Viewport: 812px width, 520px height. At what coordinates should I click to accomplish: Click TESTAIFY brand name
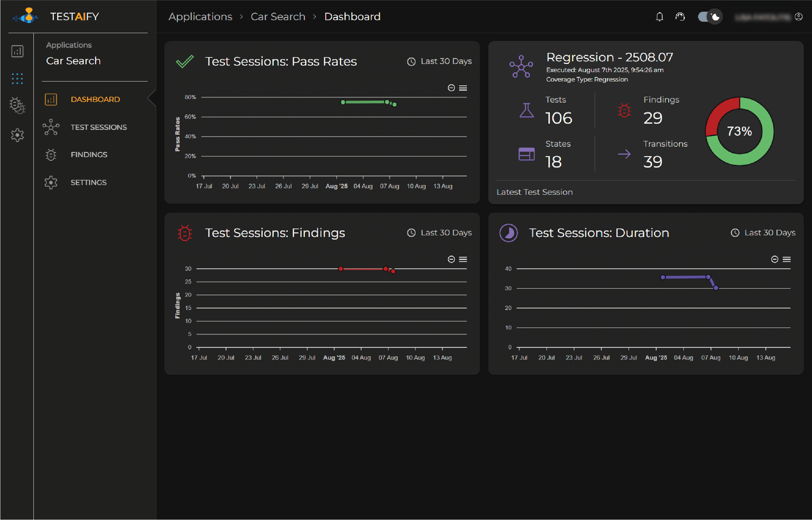(75, 17)
